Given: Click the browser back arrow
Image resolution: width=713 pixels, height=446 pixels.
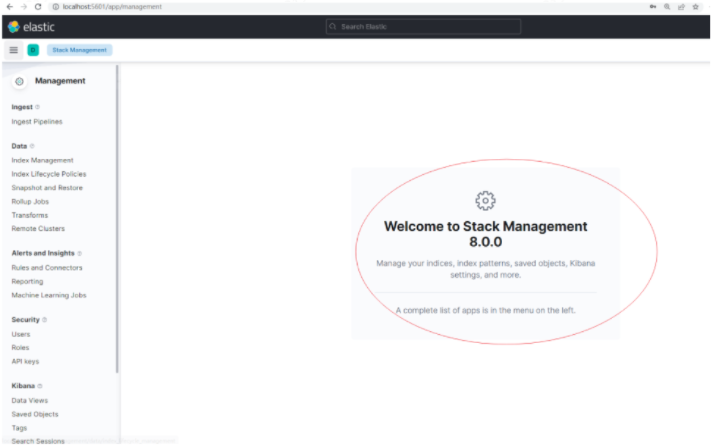Looking at the screenshot, I should [x=10, y=7].
